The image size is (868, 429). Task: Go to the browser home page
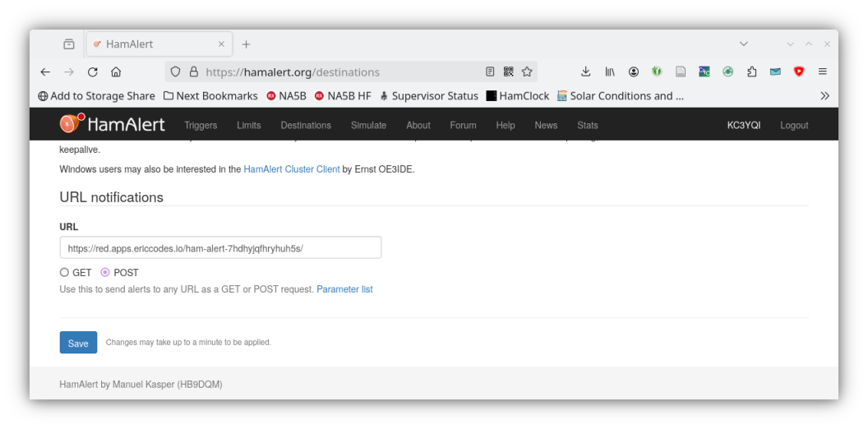(x=116, y=72)
